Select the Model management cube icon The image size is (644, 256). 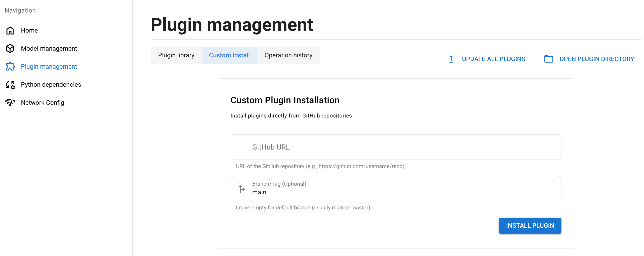(x=10, y=48)
